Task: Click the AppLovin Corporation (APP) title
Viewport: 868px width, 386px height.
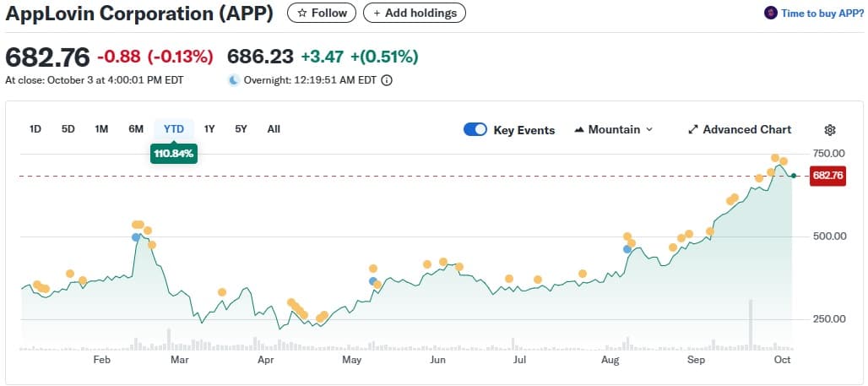Action: tap(139, 14)
